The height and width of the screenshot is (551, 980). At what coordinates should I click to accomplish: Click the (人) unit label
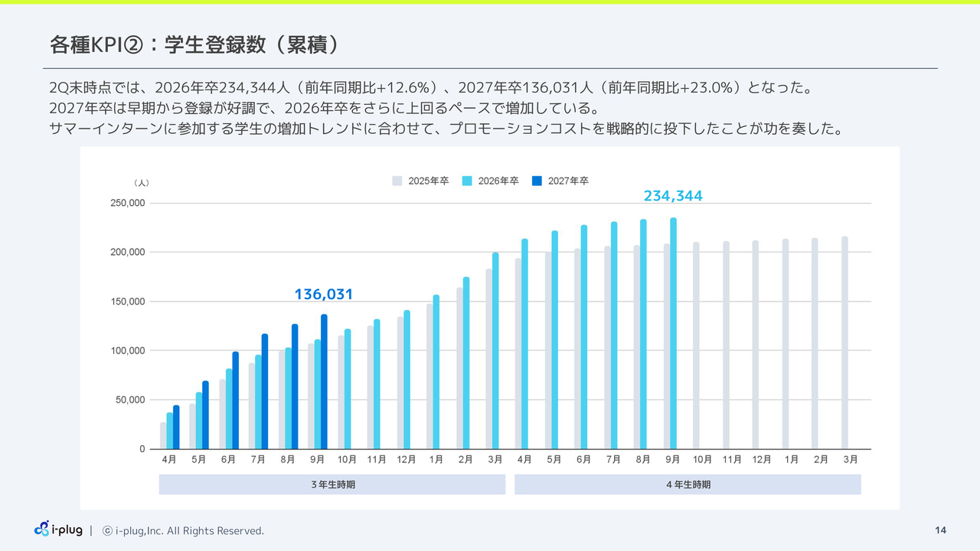141,183
